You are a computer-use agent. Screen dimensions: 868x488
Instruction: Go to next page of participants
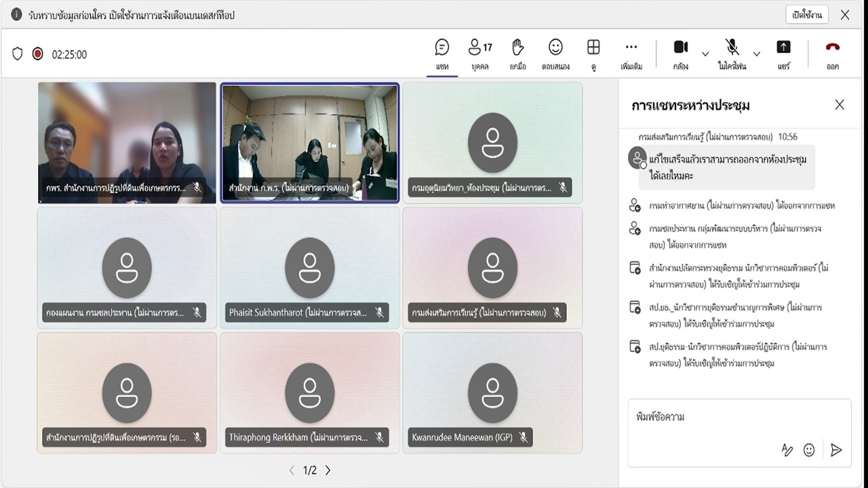(x=328, y=470)
